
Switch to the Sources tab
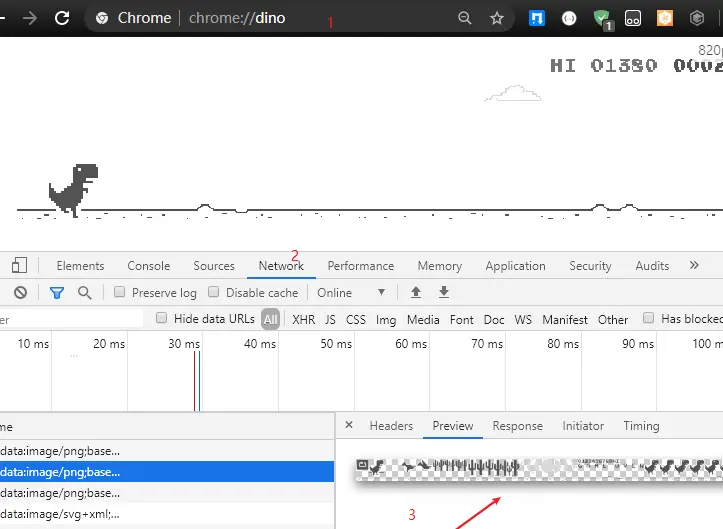point(214,266)
